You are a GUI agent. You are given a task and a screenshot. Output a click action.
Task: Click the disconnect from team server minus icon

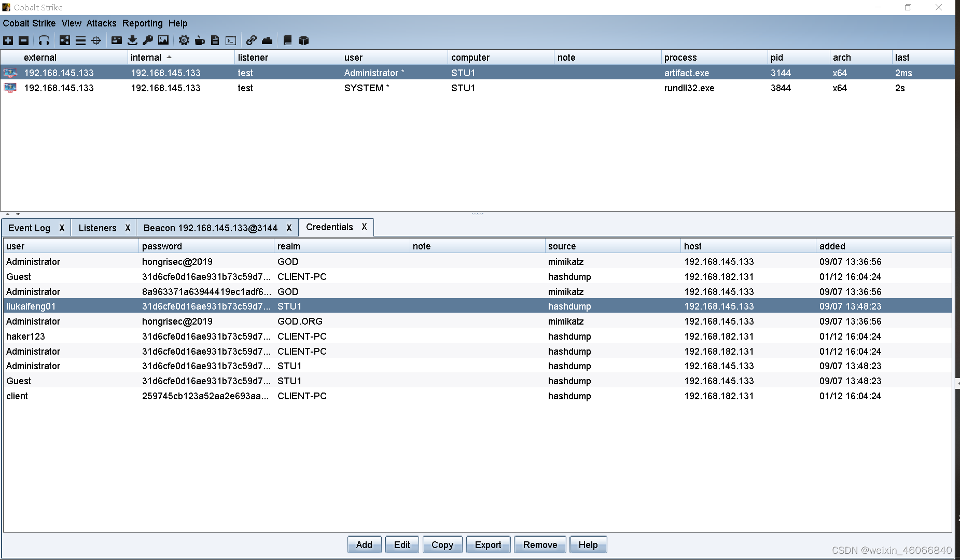(24, 40)
